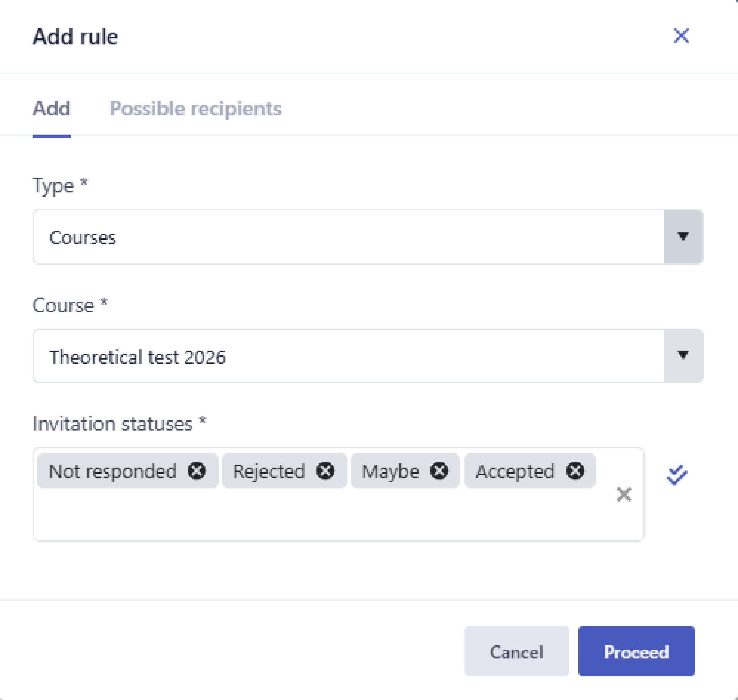Expand the Type dropdown arrow
The width and height of the screenshot is (738, 700).
pos(683,237)
